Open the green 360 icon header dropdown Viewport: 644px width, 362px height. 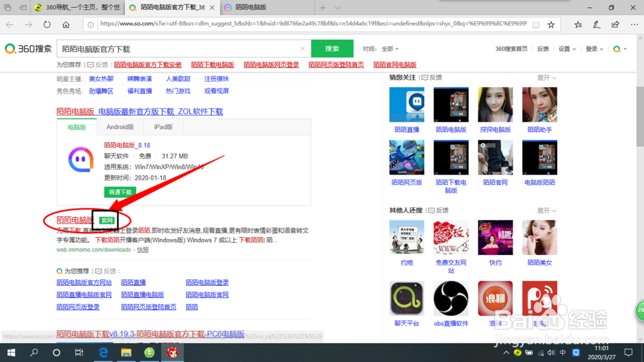coord(620,49)
